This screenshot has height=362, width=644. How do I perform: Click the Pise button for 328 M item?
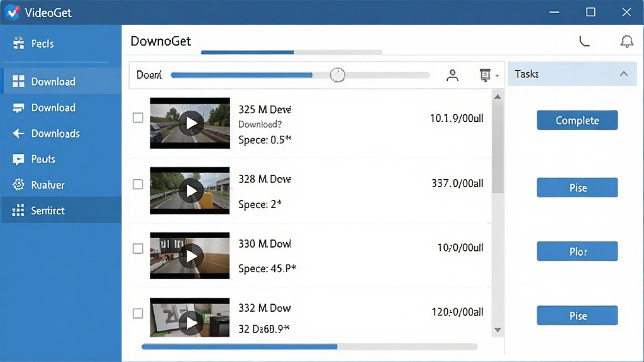click(577, 187)
